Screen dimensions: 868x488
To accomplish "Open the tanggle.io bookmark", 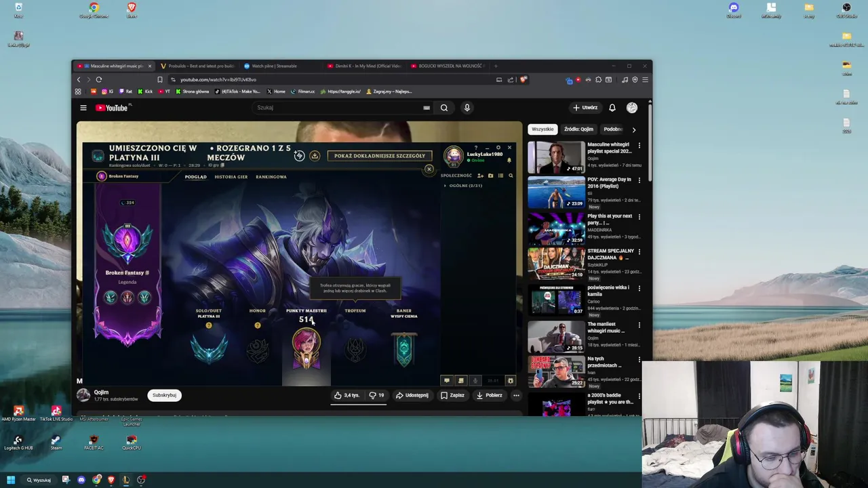I will [x=341, y=91].
